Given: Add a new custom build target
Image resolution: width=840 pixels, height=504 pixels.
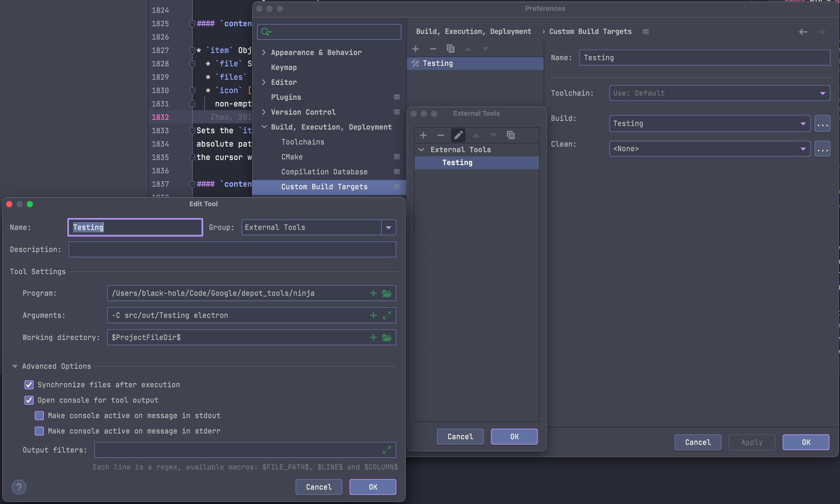Looking at the screenshot, I should [x=415, y=49].
